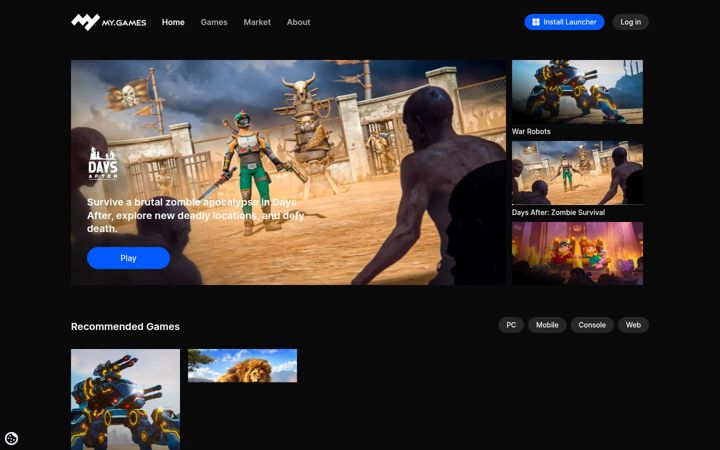Open the Games menu item
720x450 pixels.
tap(214, 22)
